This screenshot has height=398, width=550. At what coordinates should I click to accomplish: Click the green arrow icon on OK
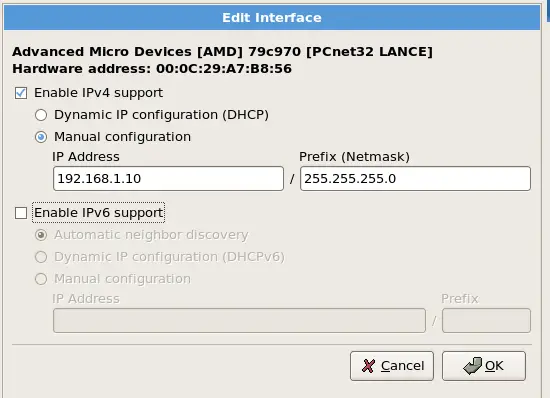[472, 366]
